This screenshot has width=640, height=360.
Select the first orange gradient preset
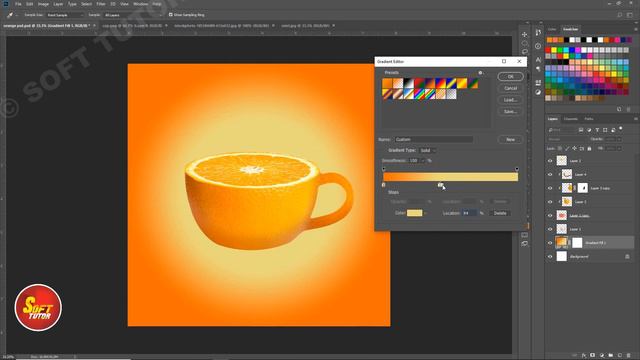[x=387, y=83]
